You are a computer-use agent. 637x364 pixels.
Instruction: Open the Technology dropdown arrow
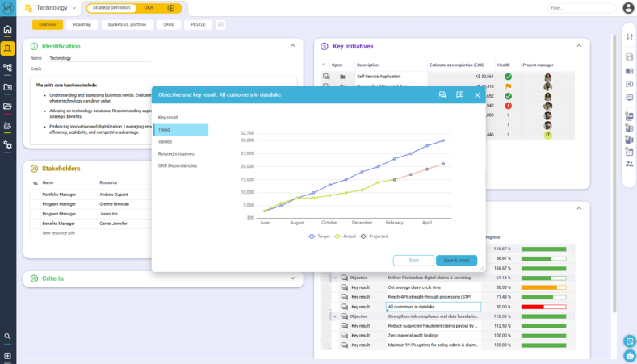75,8
